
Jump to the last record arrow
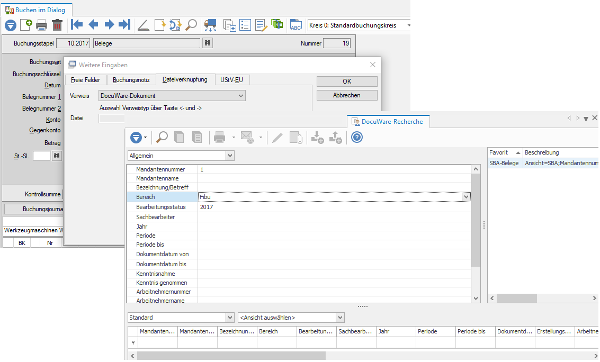click(x=124, y=25)
